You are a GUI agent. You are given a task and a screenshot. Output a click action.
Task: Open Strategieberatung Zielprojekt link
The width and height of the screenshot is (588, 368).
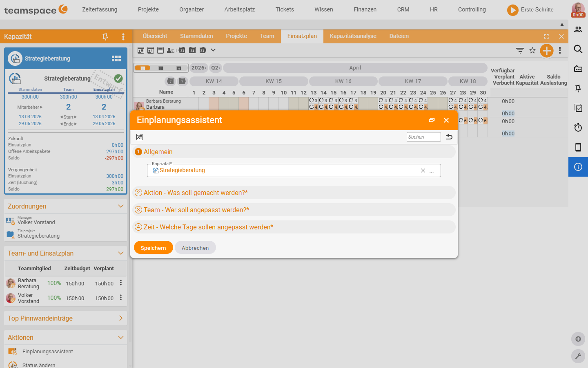point(38,236)
